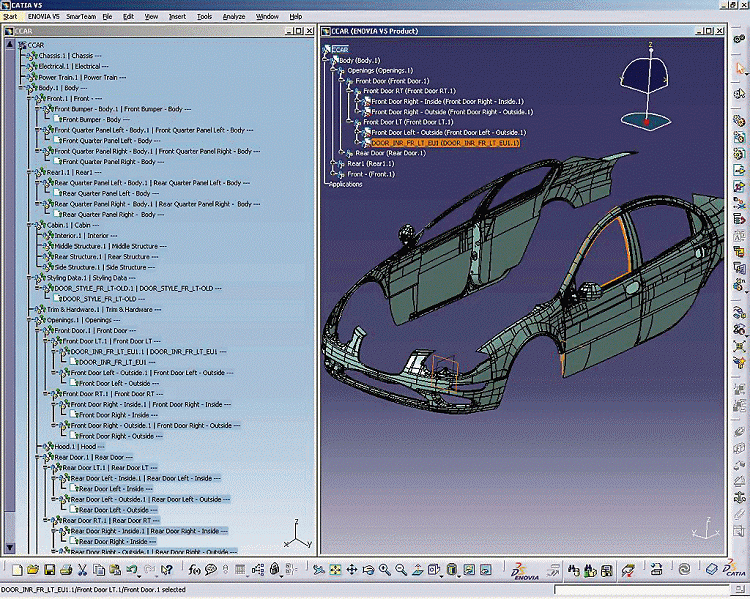Collapse the Openings.1 node in left tree
750x599 pixels.
(29, 320)
